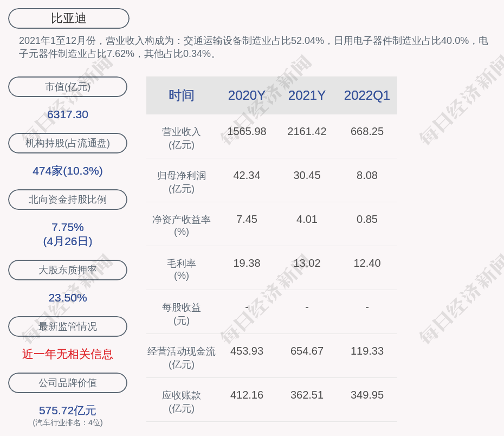504x436 pixels.
Task: Click the 应收账款(亿元) row label
Action: 182,402
